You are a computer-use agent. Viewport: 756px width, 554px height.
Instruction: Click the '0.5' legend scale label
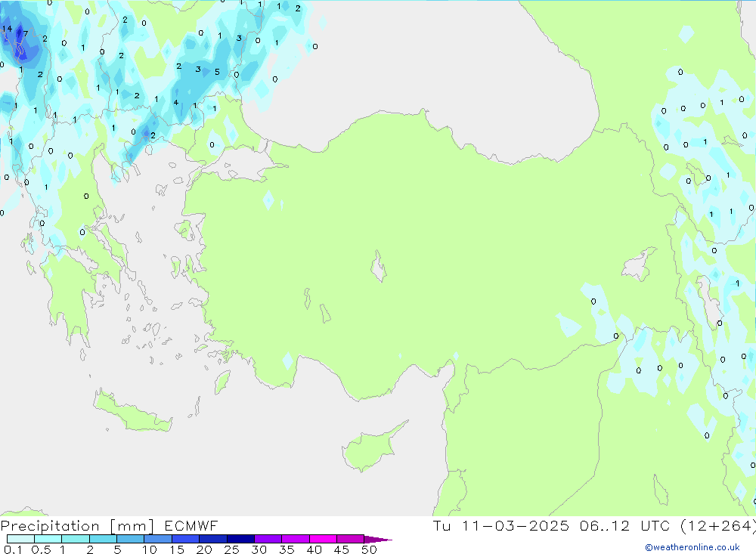tap(41, 549)
